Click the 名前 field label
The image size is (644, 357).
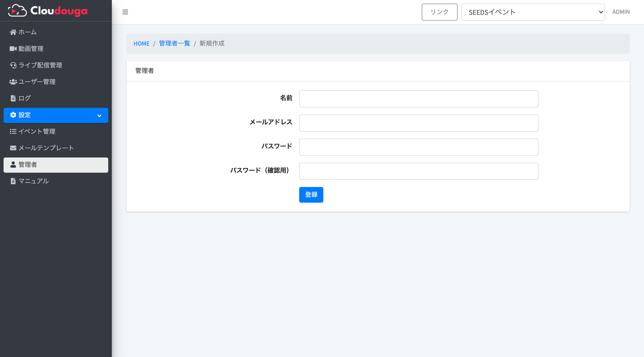[286, 98]
